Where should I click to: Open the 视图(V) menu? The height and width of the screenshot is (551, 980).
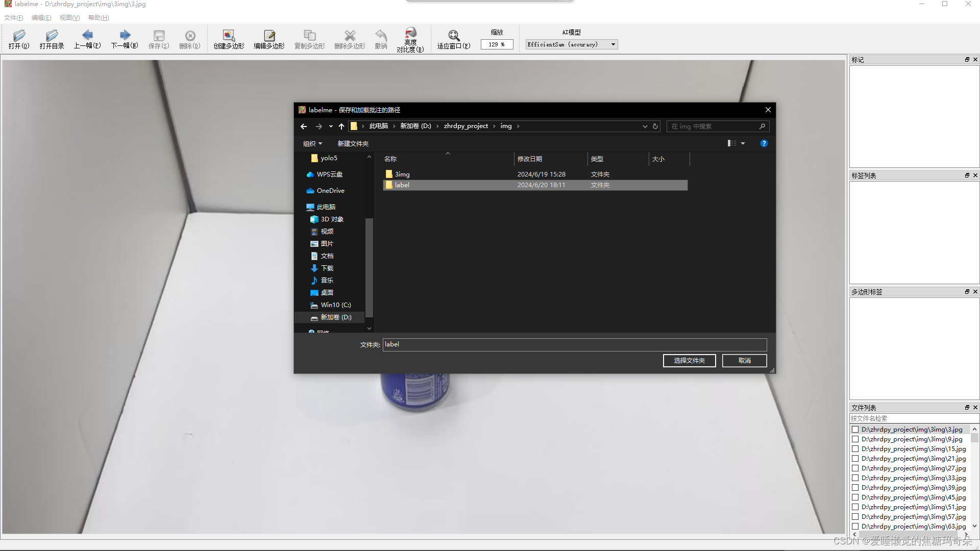[x=69, y=17]
